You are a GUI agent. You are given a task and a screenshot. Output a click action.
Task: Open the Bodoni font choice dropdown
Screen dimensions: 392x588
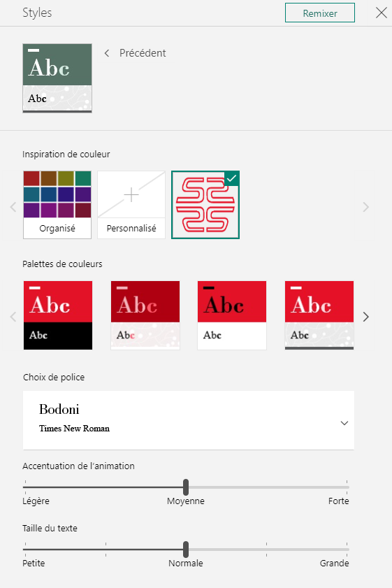point(189,420)
